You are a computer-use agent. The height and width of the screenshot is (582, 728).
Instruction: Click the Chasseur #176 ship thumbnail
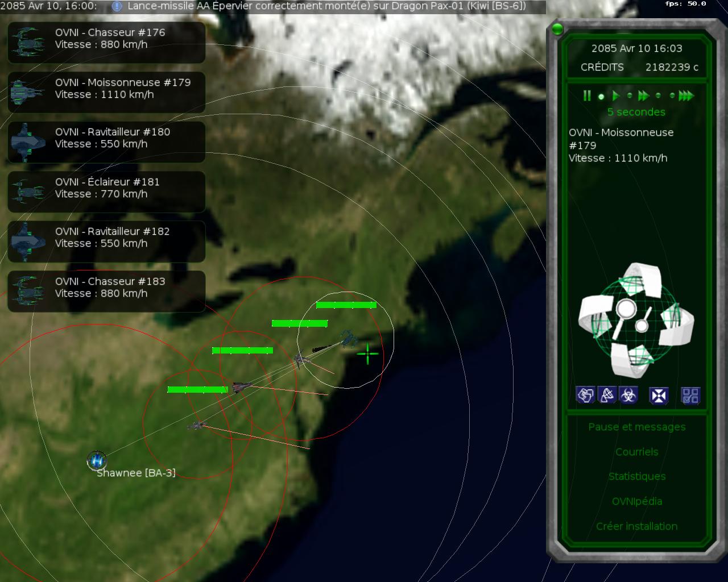coord(28,42)
